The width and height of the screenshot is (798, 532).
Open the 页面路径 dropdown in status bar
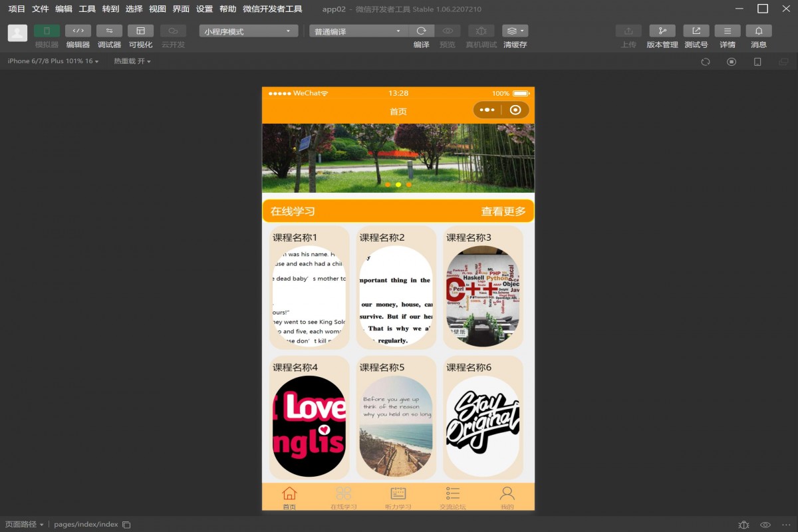(23, 525)
